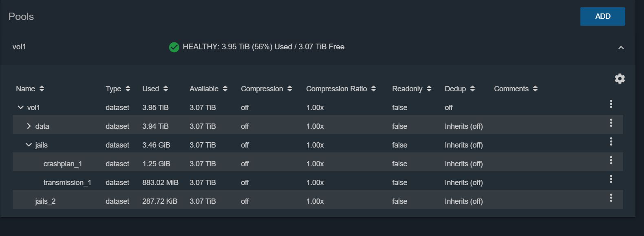This screenshot has height=236, width=644.
Task: Open three-dot menu for crashplan_1 row
Action: click(x=611, y=160)
